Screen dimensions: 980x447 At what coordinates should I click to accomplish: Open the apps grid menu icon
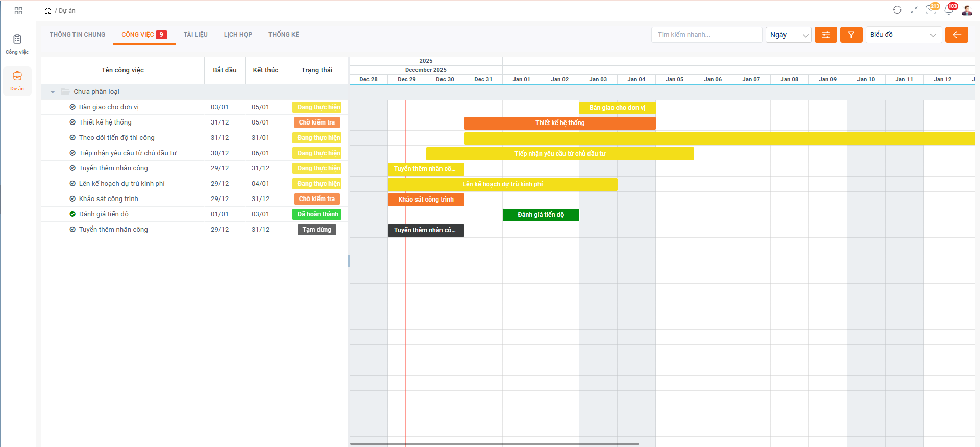point(18,11)
